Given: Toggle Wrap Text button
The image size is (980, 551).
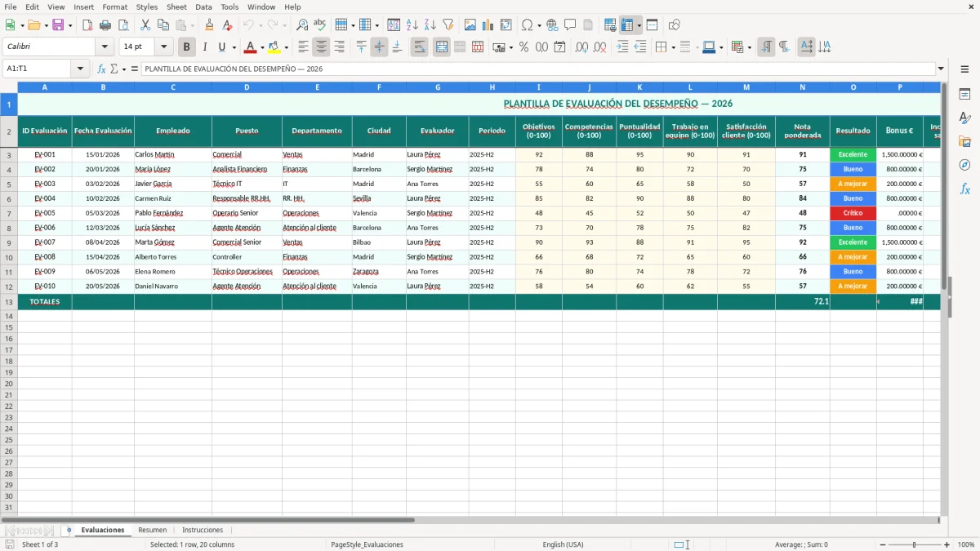Looking at the screenshot, I should pyautogui.click(x=420, y=47).
